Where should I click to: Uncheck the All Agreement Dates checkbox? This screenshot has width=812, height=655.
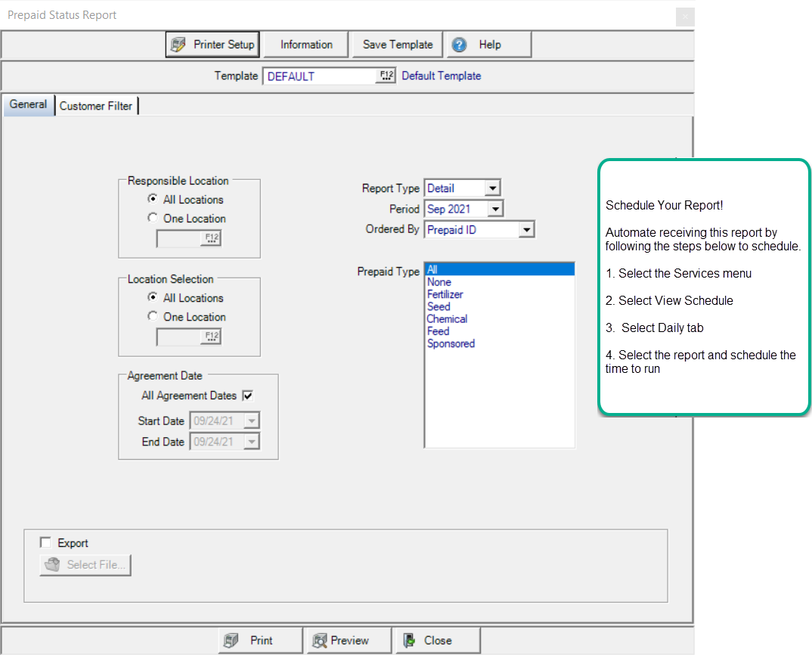click(247, 396)
